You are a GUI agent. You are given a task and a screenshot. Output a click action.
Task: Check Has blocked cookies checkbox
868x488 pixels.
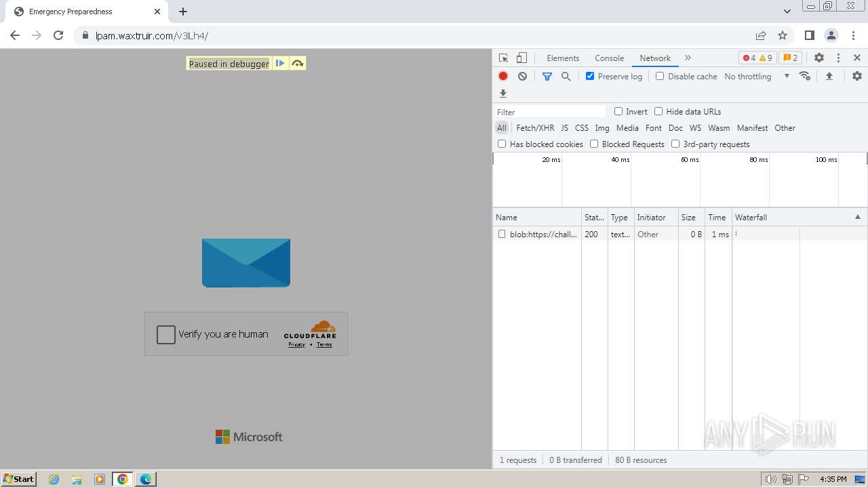502,144
